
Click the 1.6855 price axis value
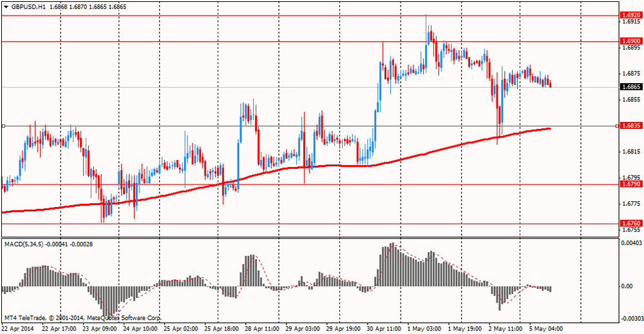pos(629,100)
